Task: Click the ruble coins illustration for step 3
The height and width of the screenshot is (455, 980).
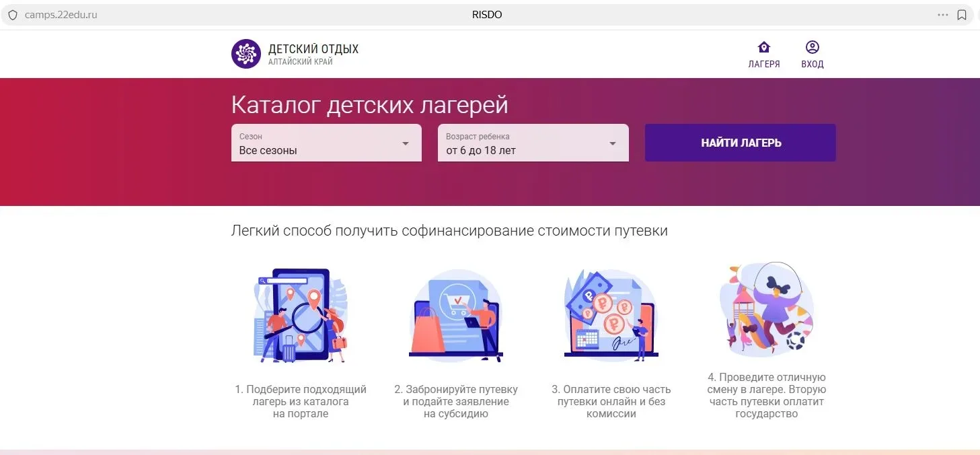Action: tap(611, 316)
